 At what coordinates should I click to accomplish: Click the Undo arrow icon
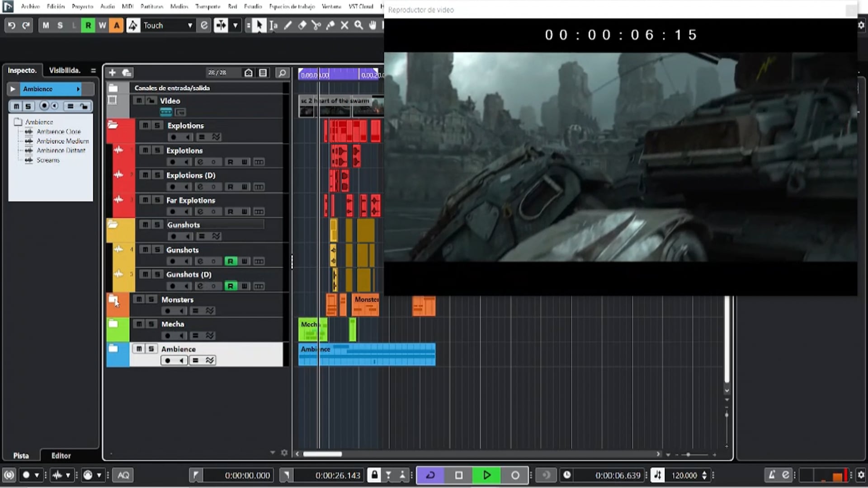tap(12, 25)
